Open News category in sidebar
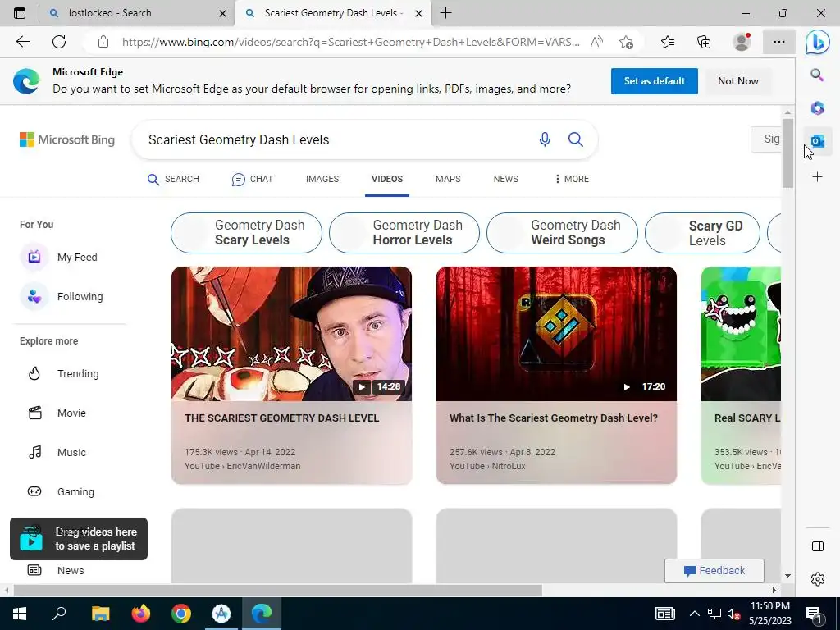The width and height of the screenshot is (840, 630). coord(56,571)
